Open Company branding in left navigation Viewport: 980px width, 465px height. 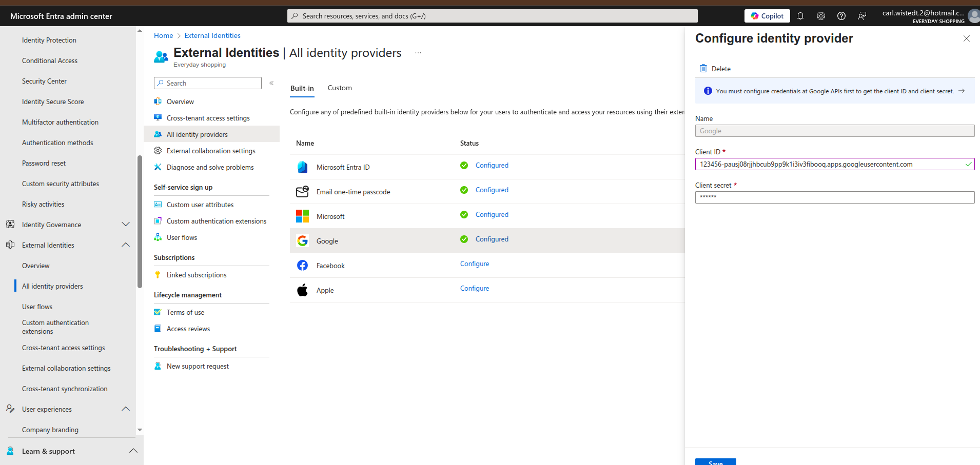click(x=50, y=430)
